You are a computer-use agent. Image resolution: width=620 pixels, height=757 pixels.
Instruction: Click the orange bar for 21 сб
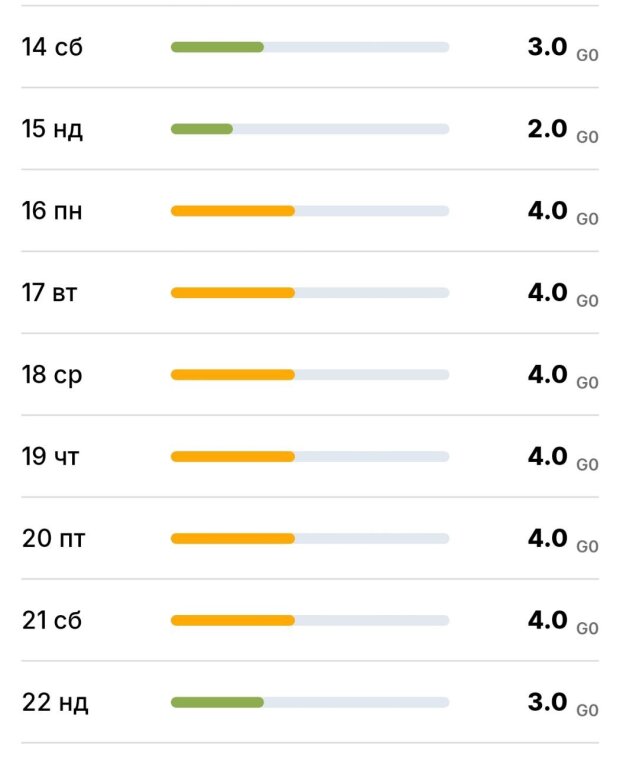pyautogui.click(x=233, y=621)
